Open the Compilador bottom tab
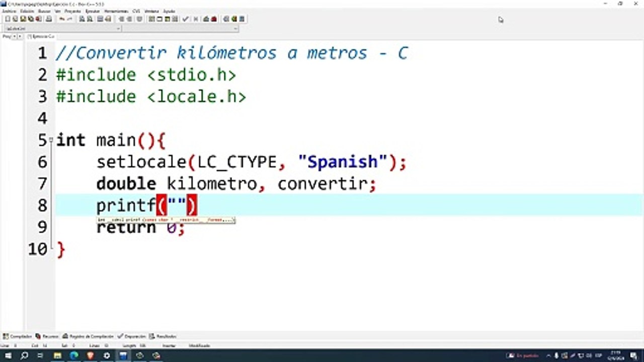Viewport: 644px width, 362px height. [18, 336]
